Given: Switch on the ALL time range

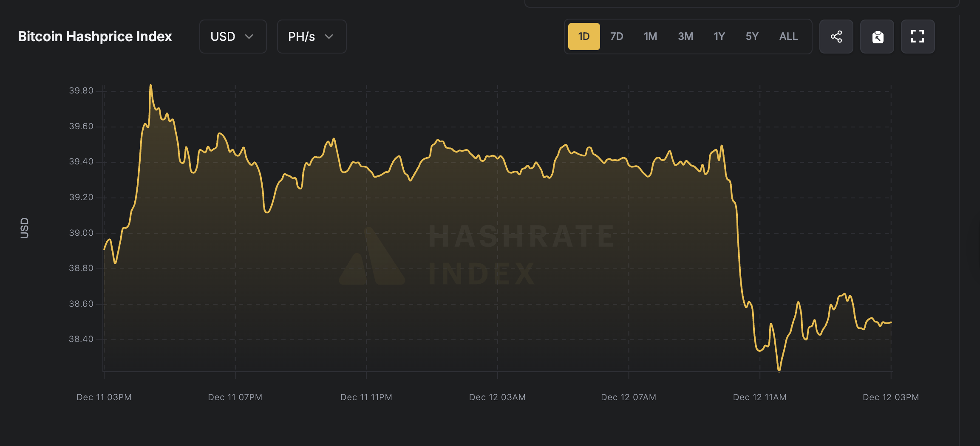Looking at the screenshot, I should point(788,37).
